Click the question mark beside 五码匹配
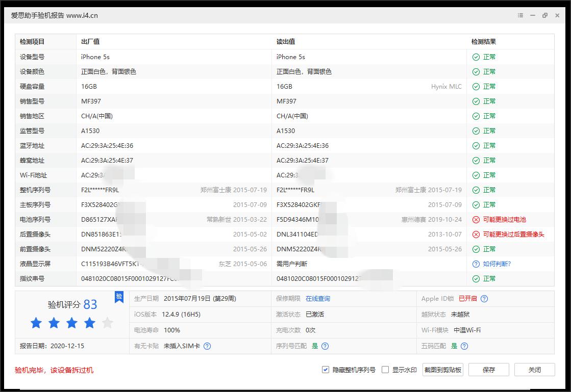571x392 pixels. pyautogui.click(x=463, y=346)
